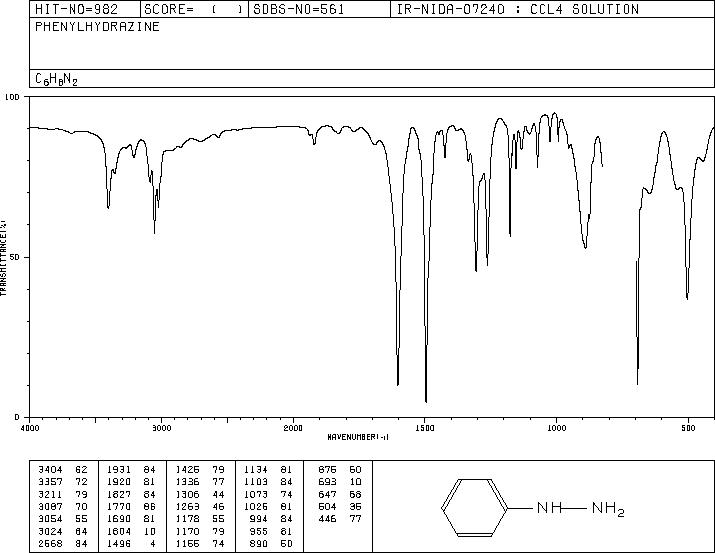This screenshot has height=553, width=715.
Task: Select peak 1426 in the peak table
Action: (200, 470)
